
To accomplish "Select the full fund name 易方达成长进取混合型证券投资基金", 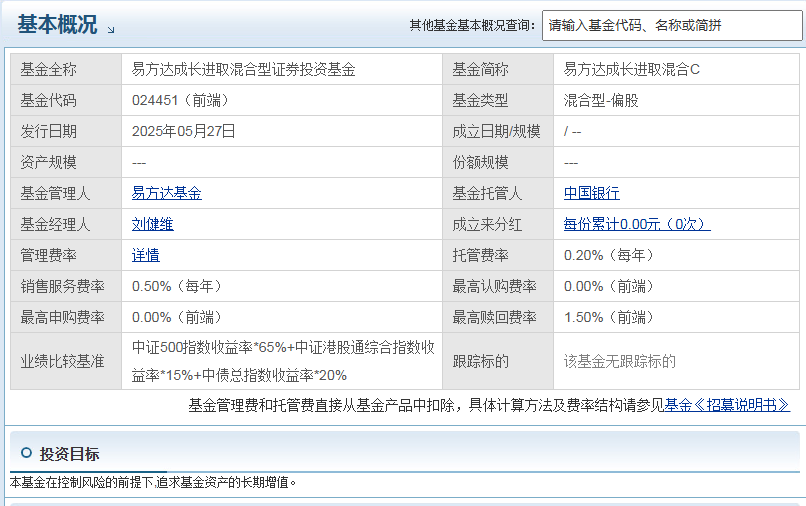I will (244, 69).
